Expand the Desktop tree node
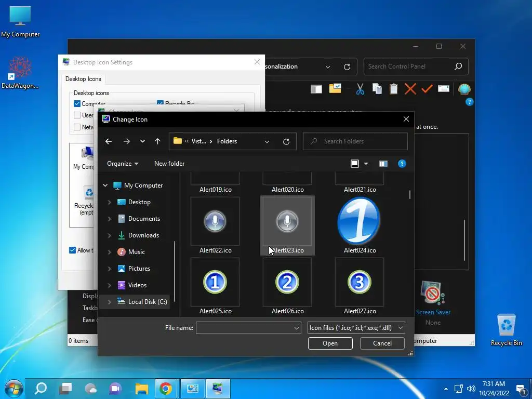The height and width of the screenshot is (399, 532). pos(109,202)
